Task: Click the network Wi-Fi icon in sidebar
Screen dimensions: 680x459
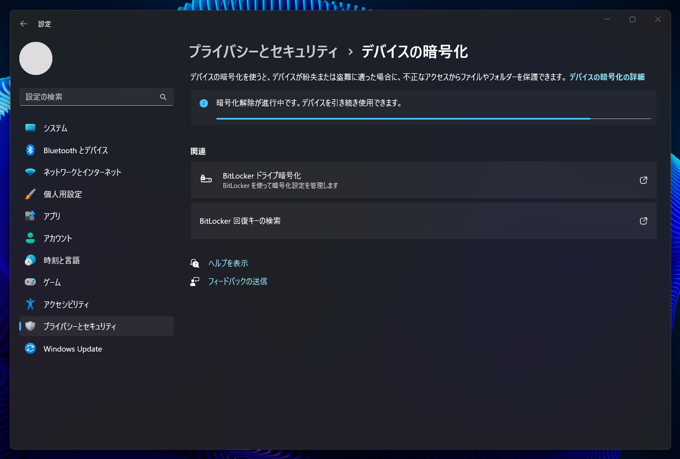Action: click(x=30, y=172)
